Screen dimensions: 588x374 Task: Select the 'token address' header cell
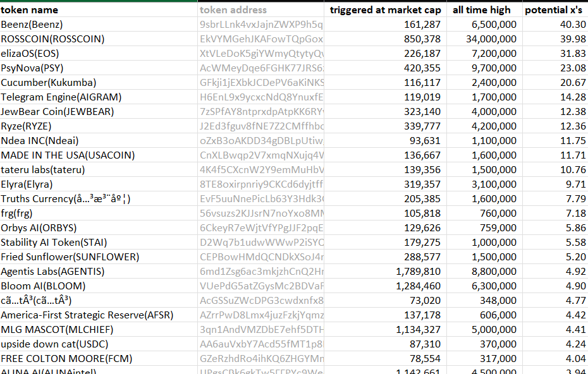click(260, 9)
